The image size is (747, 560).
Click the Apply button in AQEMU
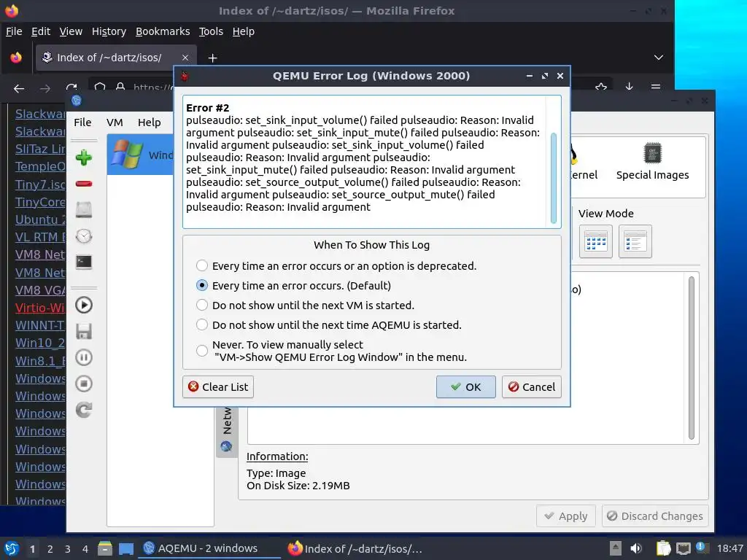(x=566, y=516)
